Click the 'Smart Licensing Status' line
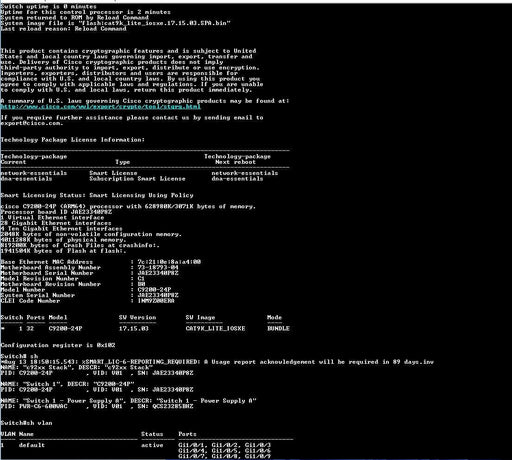Screen dimensions: 512x460 pyautogui.click(x=97, y=195)
